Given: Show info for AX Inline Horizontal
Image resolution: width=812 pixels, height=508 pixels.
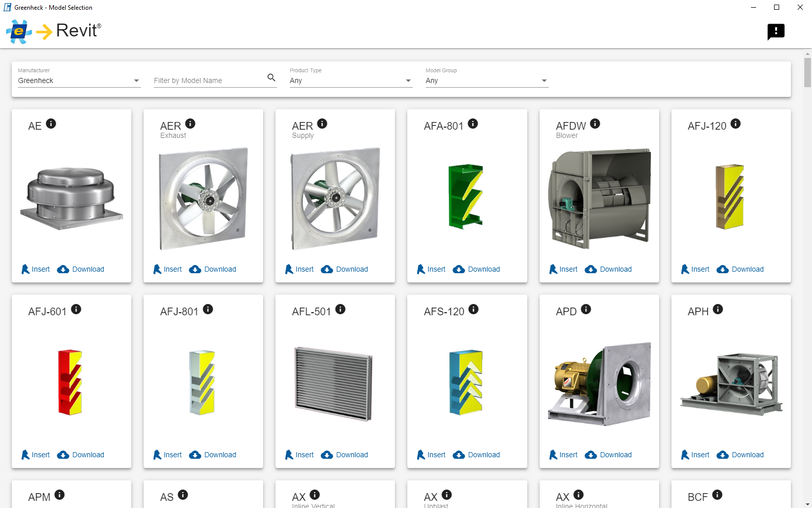Looking at the screenshot, I should (579, 495).
